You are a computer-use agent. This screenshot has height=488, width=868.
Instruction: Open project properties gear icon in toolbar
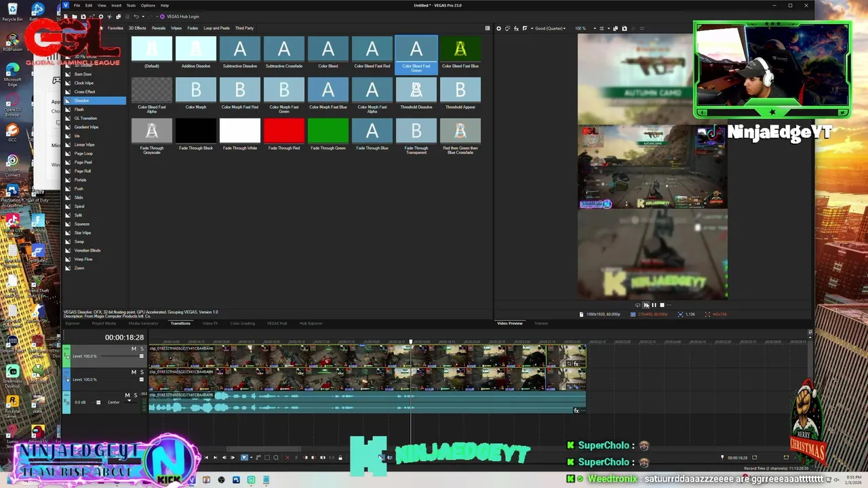101,16
